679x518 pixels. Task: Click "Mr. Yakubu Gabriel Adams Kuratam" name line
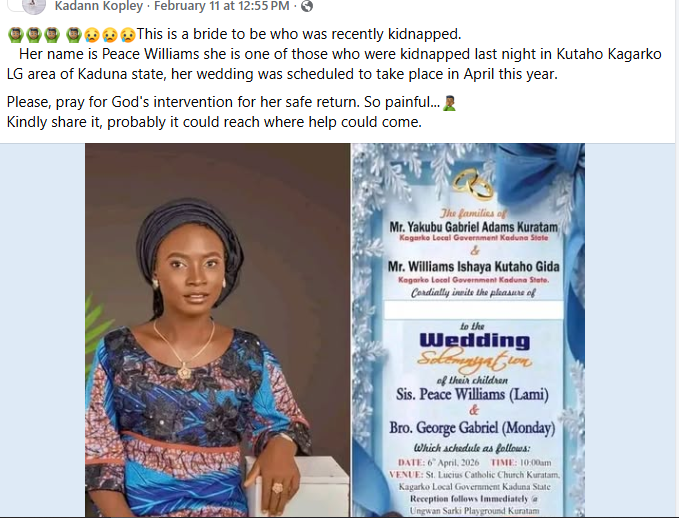(474, 227)
